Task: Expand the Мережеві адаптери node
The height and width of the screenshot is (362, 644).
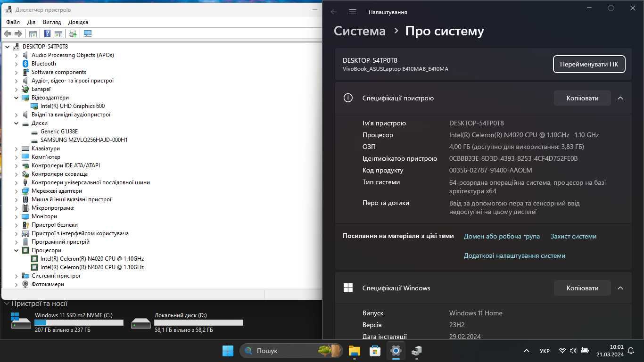Action: tap(17, 191)
